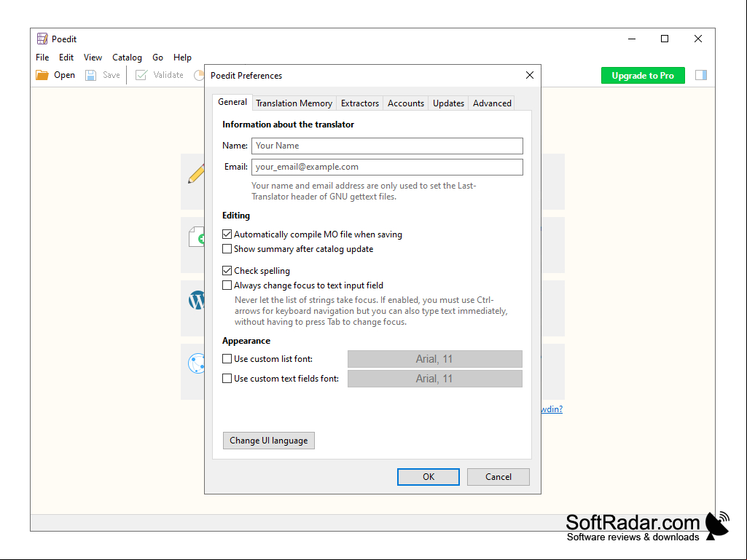Viewport: 747px width, 560px height.
Task: Open the Go menu
Action: [x=157, y=58]
